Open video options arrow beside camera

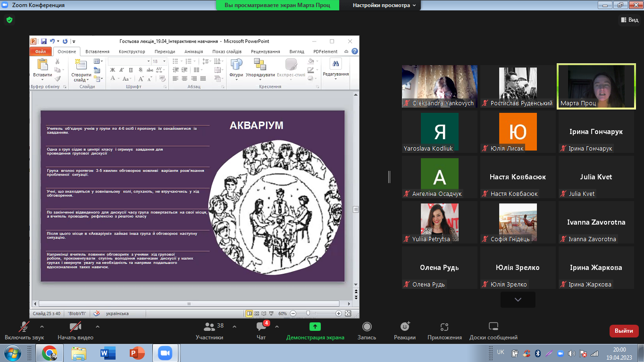(98, 326)
